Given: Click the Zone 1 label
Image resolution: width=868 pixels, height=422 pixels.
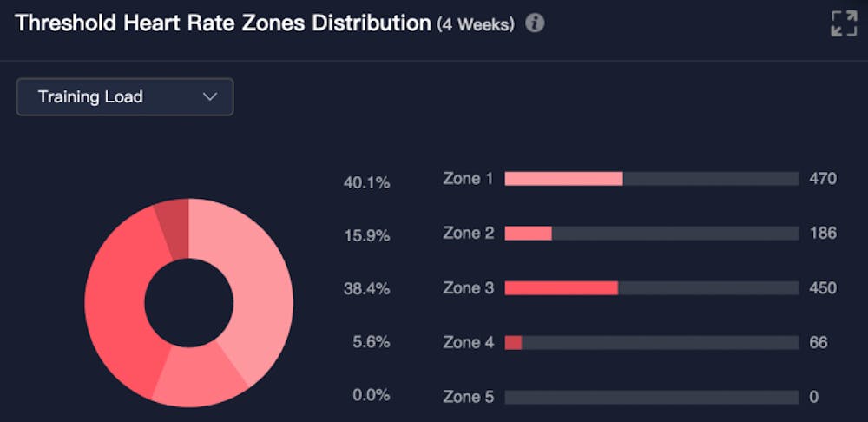Looking at the screenshot, I should (x=468, y=179).
